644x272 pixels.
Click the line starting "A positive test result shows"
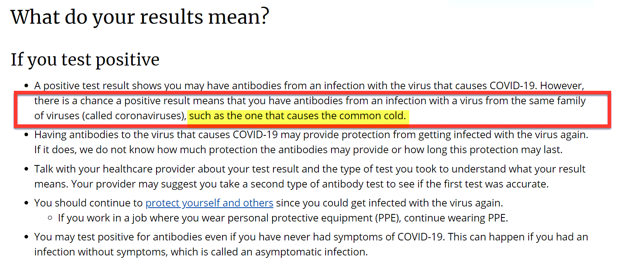pyautogui.click(x=309, y=86)
